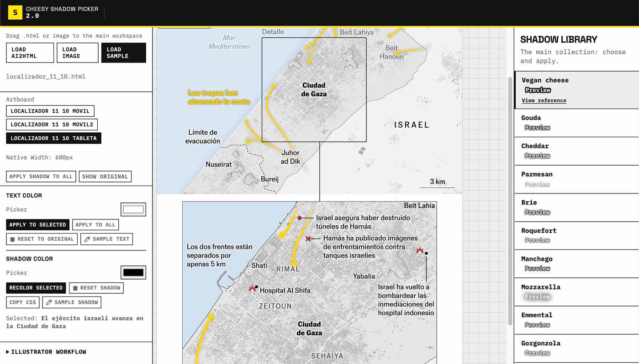
Task: Open the text color picker swatch
Action: click(133, 209)
